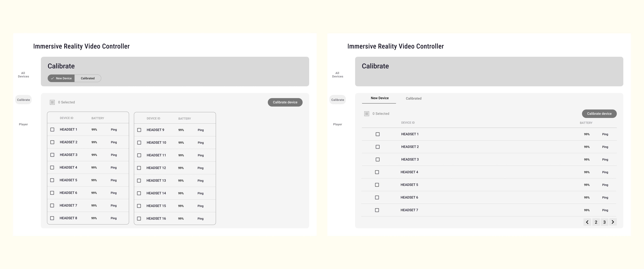
Task: Check HEADSET 7 box in right mockup
Action: coord(377,210)
